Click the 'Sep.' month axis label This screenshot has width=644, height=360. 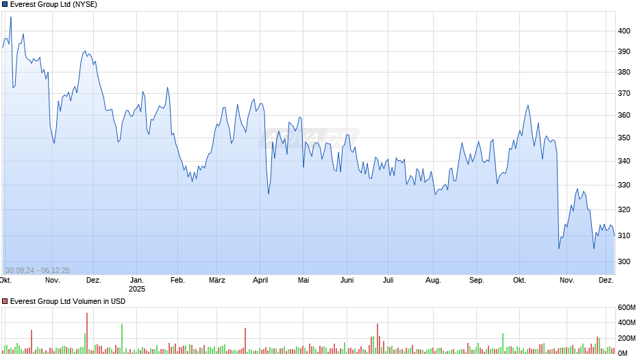point(476,281)
